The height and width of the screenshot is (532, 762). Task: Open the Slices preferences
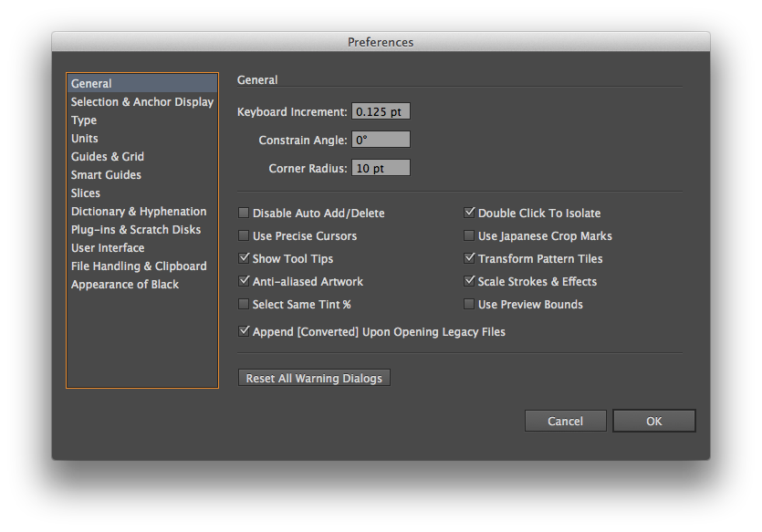[141, 193]
